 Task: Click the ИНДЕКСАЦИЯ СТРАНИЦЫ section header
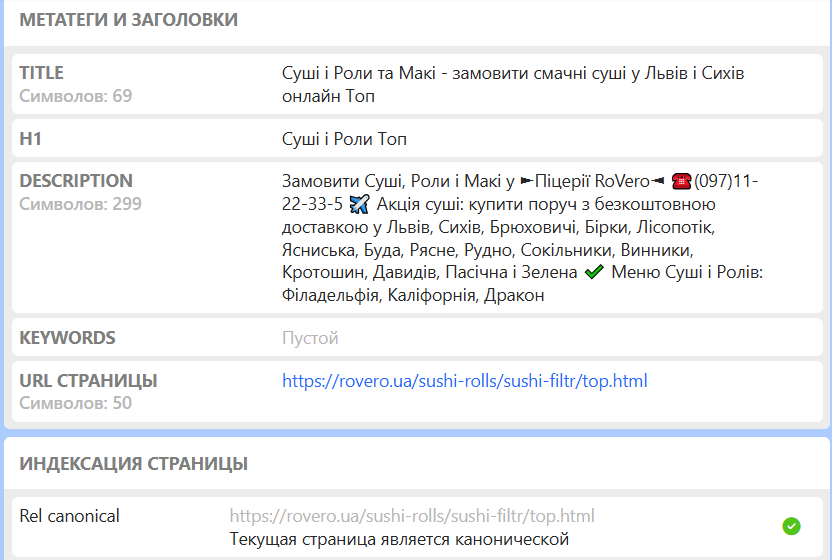click(134, 464)
